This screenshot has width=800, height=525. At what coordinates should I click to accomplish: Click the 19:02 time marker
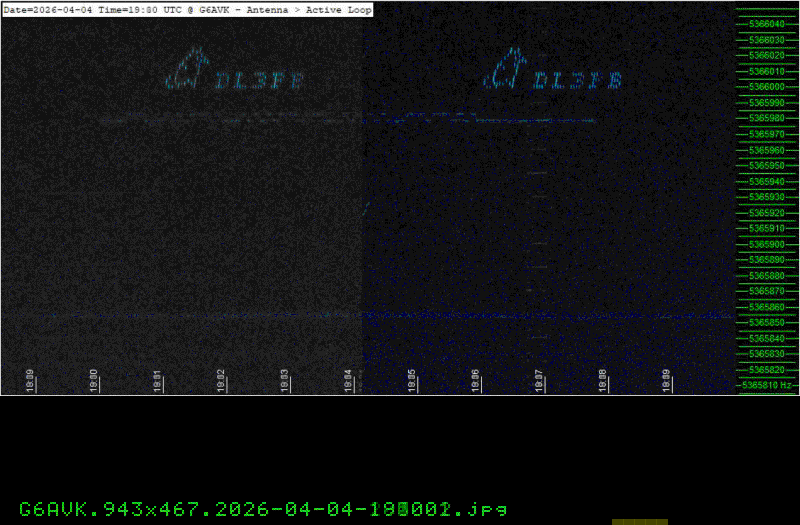coord(221,381)
